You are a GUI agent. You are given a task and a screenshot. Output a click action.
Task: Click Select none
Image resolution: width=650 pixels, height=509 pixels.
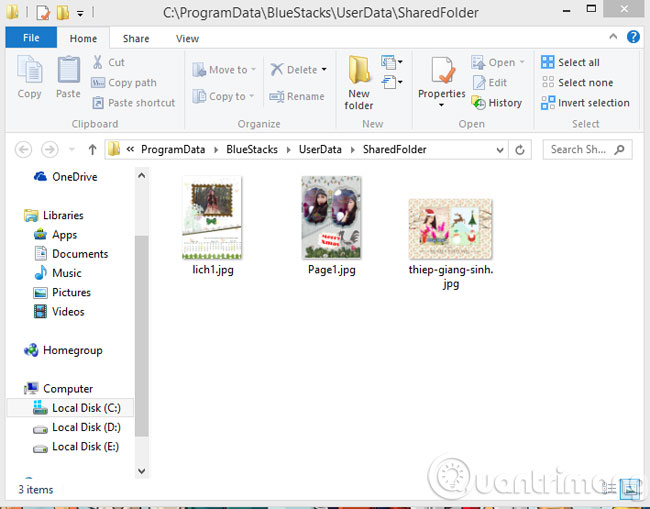click(577, 82)
